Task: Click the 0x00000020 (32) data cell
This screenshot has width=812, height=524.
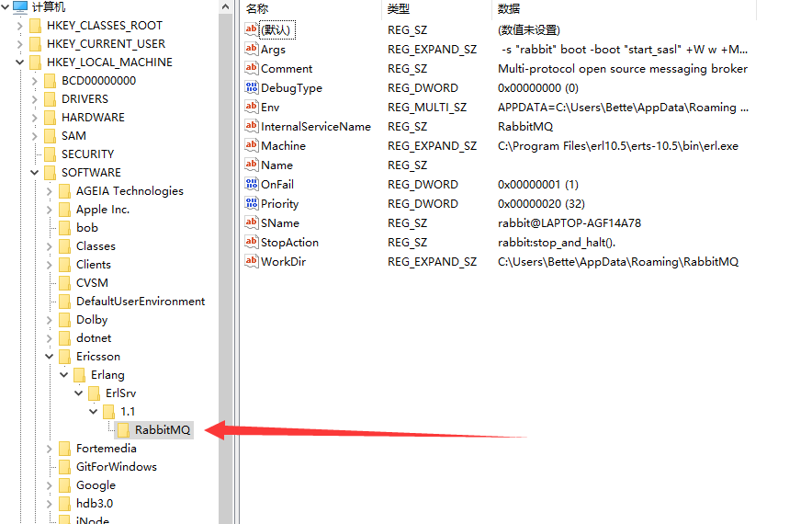Action: click(x=541, y=204)
